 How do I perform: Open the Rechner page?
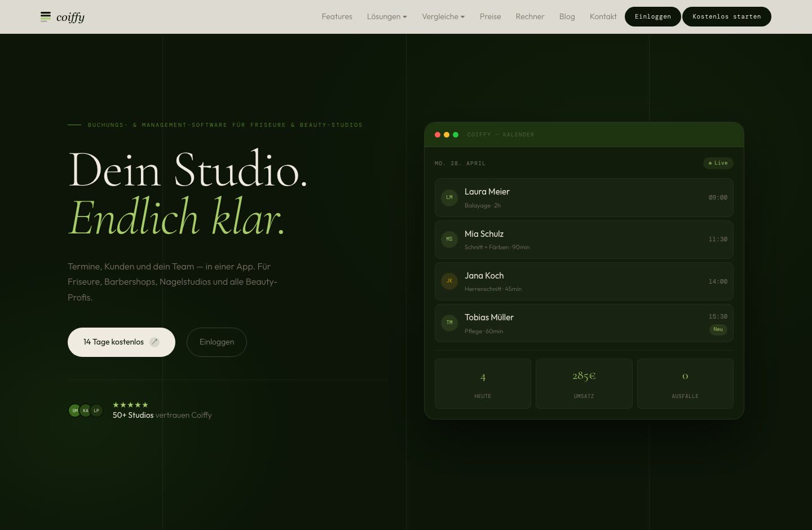pyautogui.click(x=529, y=16)
